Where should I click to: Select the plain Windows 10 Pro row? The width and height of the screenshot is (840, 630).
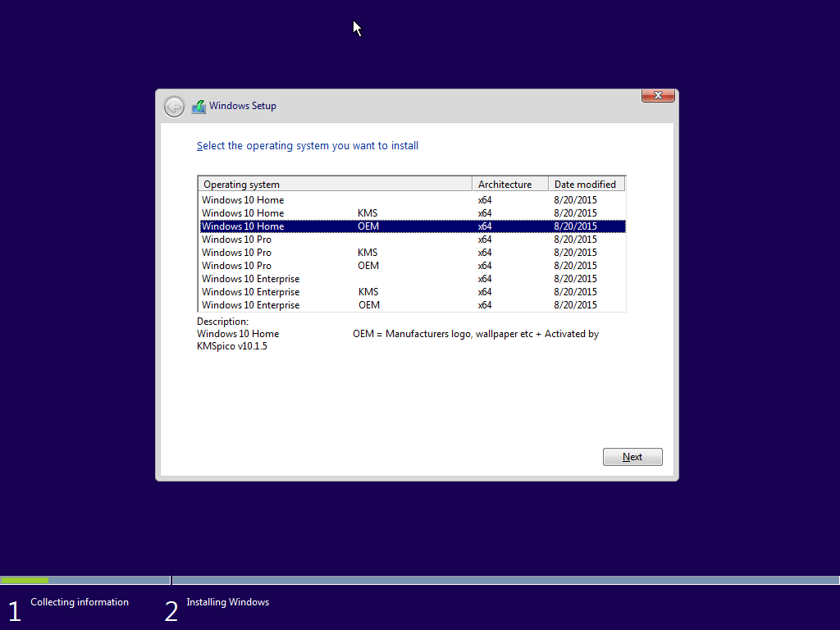click(413, 240)
